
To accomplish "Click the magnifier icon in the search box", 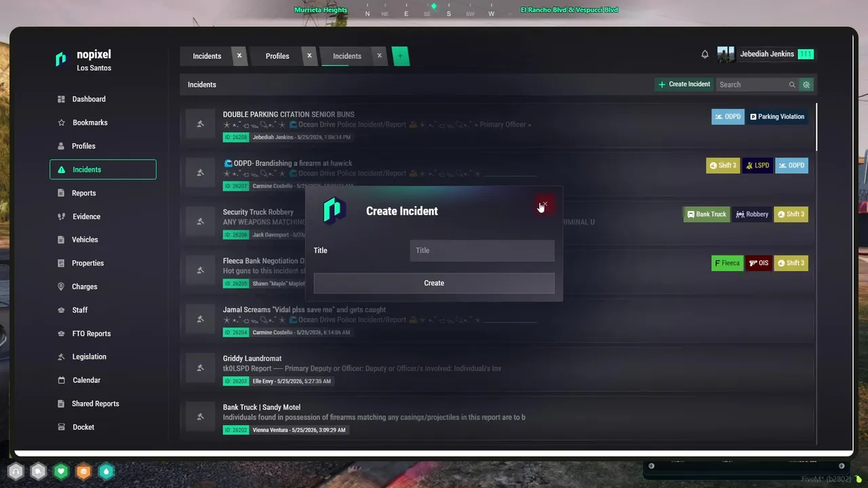I will 792,85.
